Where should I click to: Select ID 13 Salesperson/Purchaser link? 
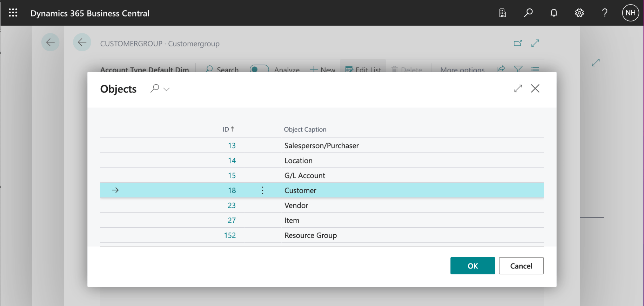pos(232,145)
